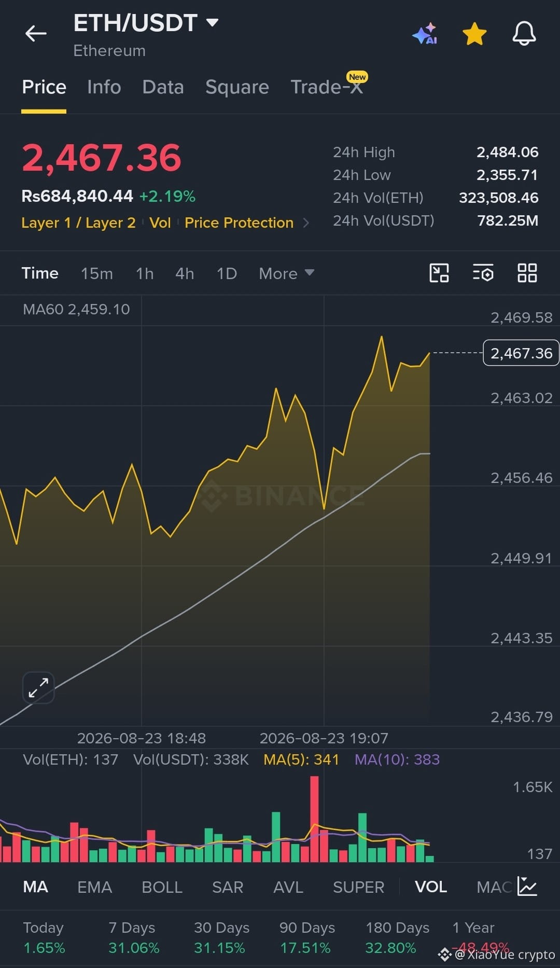
Task: Expand the ETH/USDT pair selector dropdown
Action: 212,23
